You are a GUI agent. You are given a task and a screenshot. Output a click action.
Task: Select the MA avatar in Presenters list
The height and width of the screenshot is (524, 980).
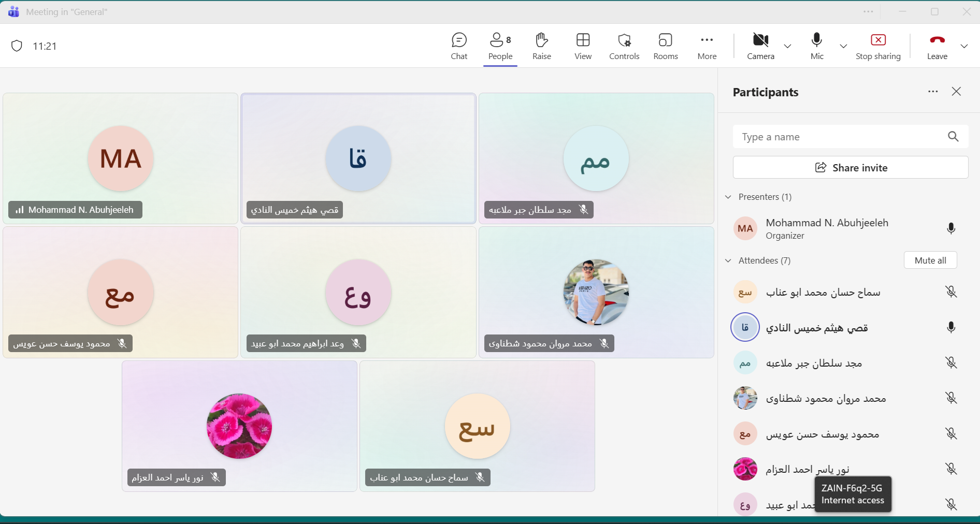click(745, 229)
